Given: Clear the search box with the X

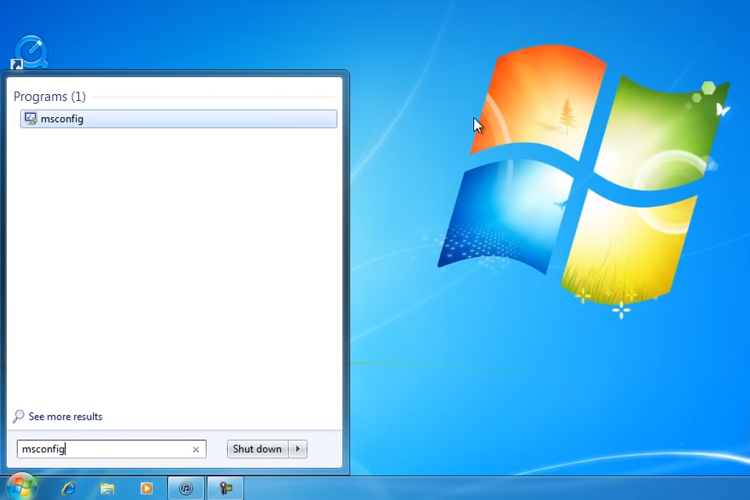Looking at the screenshot, I should click(x=196, y=449).
